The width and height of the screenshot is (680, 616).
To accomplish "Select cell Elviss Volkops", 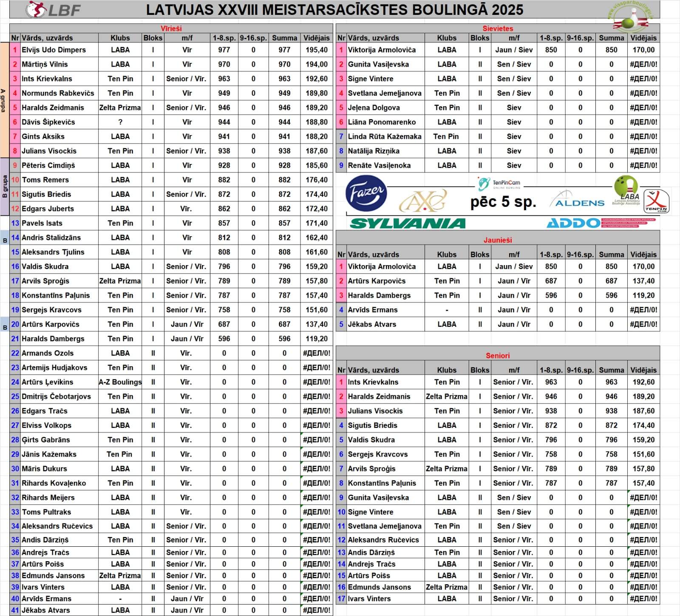I will [x=59, y=425].
